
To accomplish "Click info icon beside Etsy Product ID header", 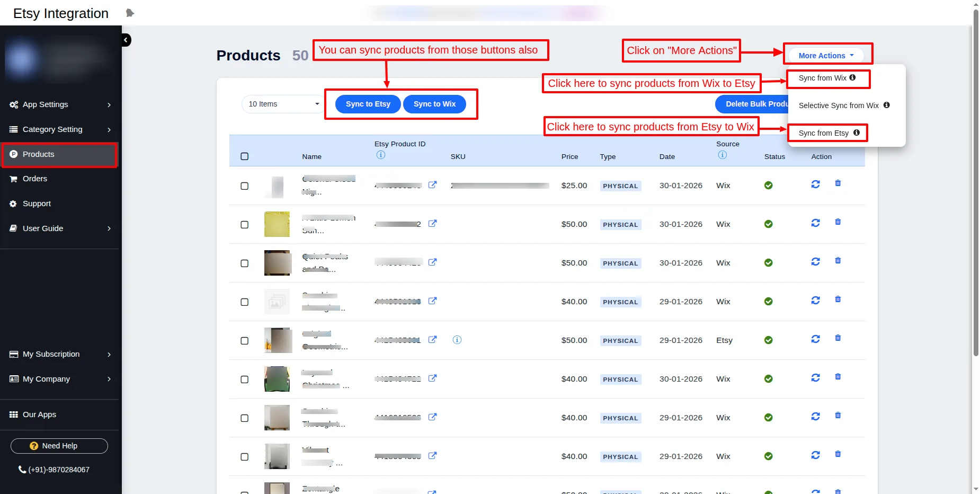I will point(380,155).
